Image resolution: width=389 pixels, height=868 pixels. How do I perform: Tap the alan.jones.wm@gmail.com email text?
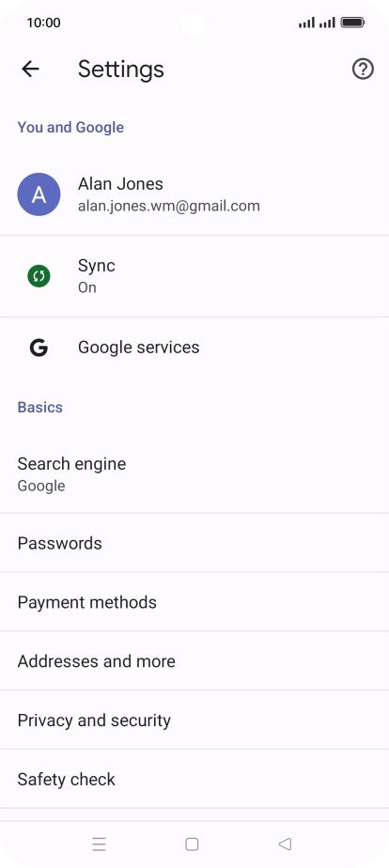pyautogui.click(x=169, y=207)
